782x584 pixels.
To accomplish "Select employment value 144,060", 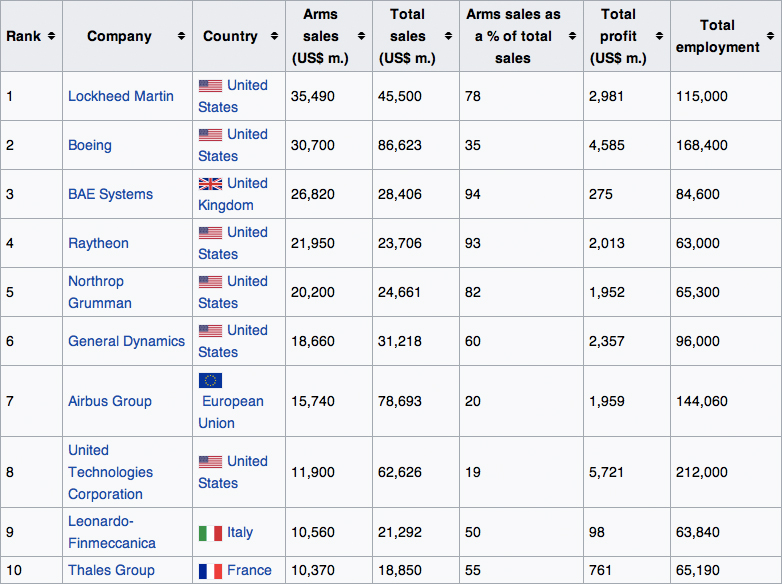I will (x=702, y=401).
